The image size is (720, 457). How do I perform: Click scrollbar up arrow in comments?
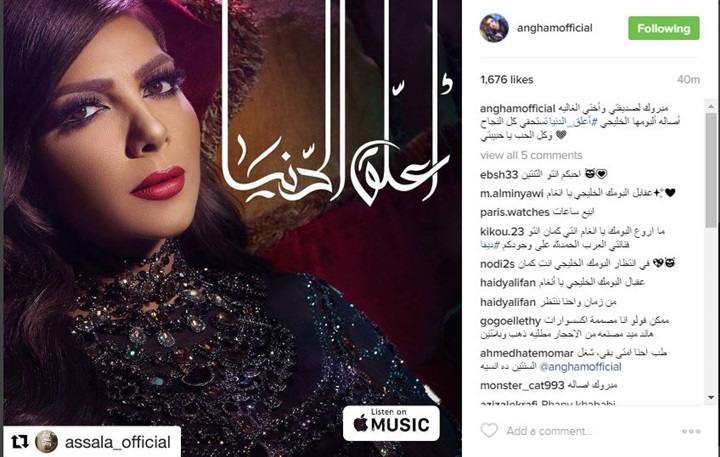tap(711, 107)
